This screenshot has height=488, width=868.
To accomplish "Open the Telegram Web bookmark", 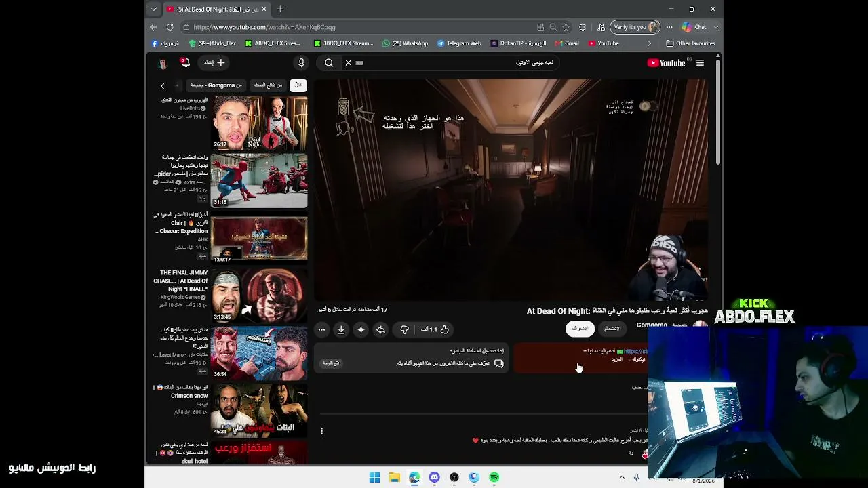I will click(x=459, y=43).
